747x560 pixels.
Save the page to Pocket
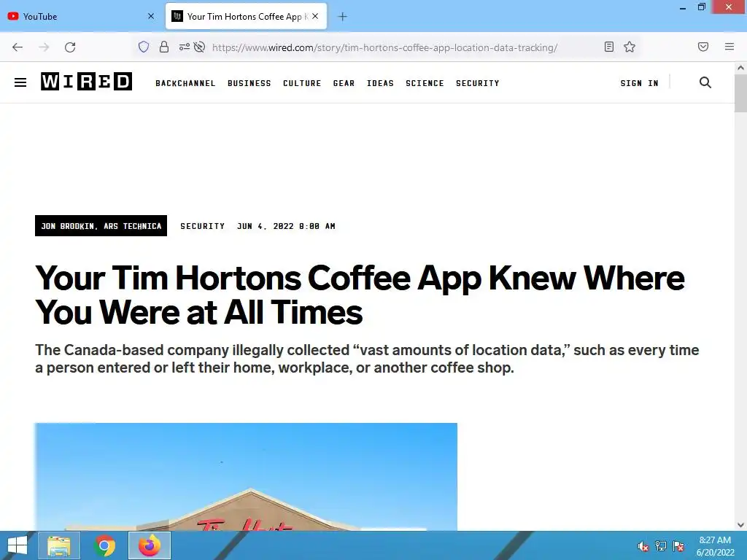(x=703, y=47)
